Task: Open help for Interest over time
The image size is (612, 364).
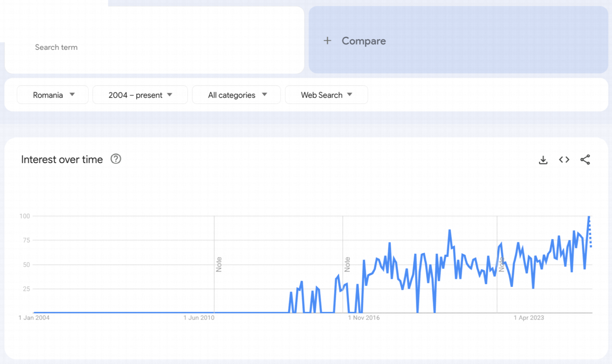Action: pos(116,159)
